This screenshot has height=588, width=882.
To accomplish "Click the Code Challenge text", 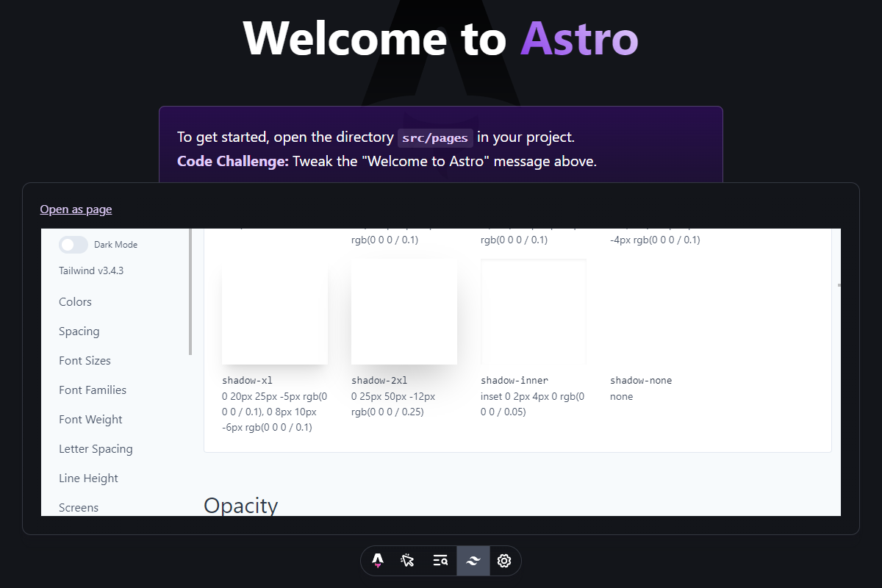I will [233, 161].
